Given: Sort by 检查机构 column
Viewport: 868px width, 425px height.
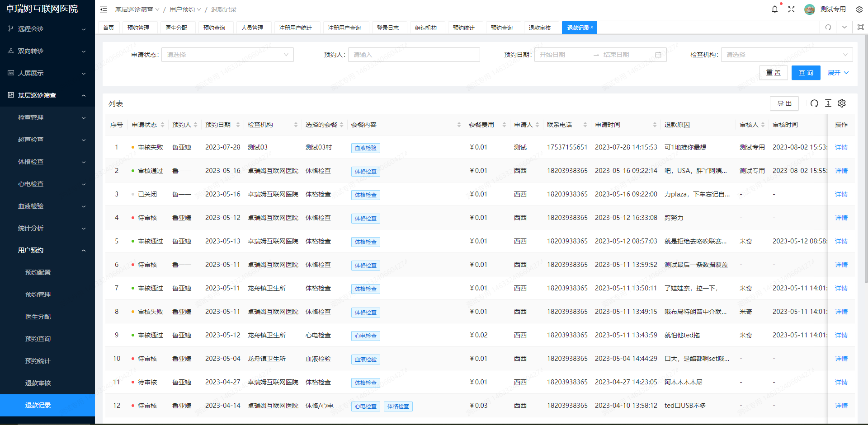Looking at the screenshot, I should (296, 125).
